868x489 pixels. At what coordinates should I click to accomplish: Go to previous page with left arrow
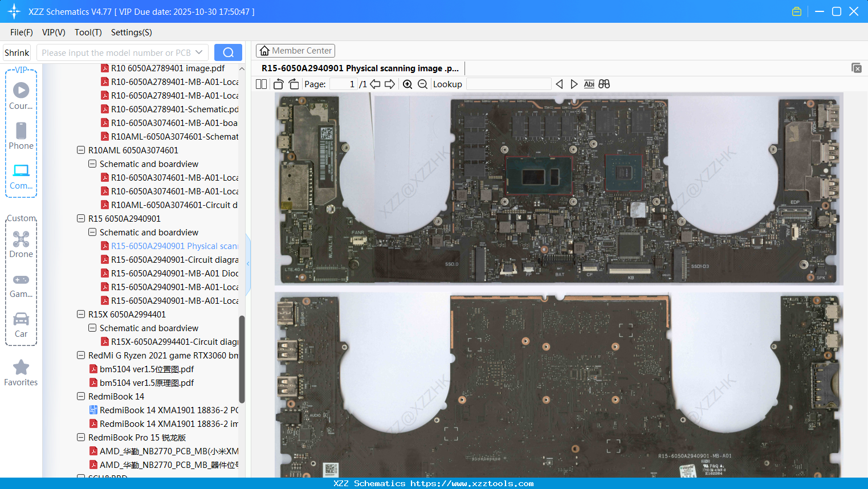point(375,84)
